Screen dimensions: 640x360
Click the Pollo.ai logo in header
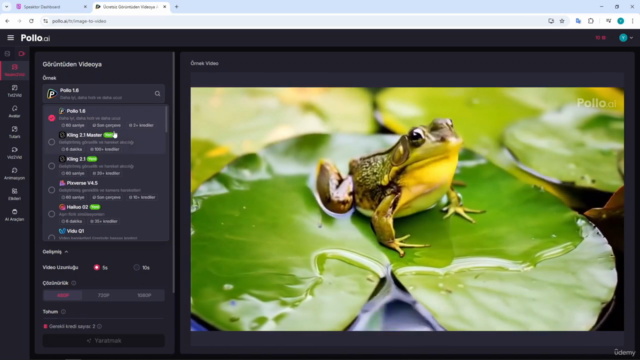click(x=36, y=38)
